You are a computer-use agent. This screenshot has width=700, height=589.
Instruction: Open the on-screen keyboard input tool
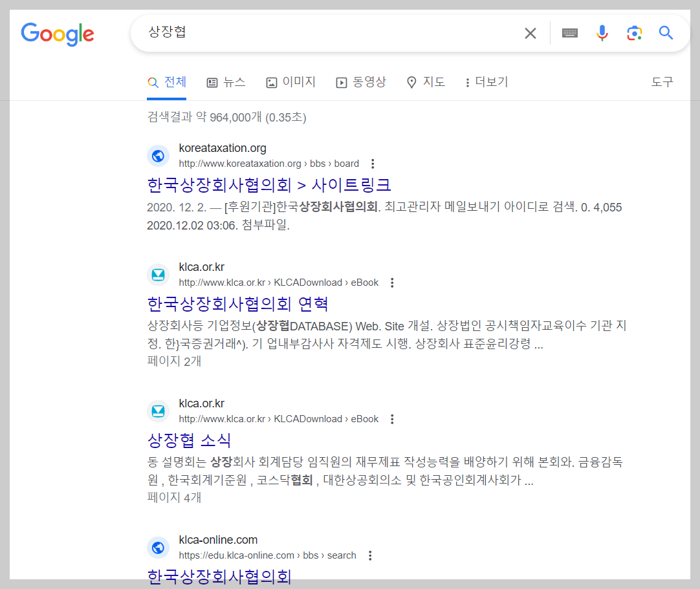(x=570, y=33)
